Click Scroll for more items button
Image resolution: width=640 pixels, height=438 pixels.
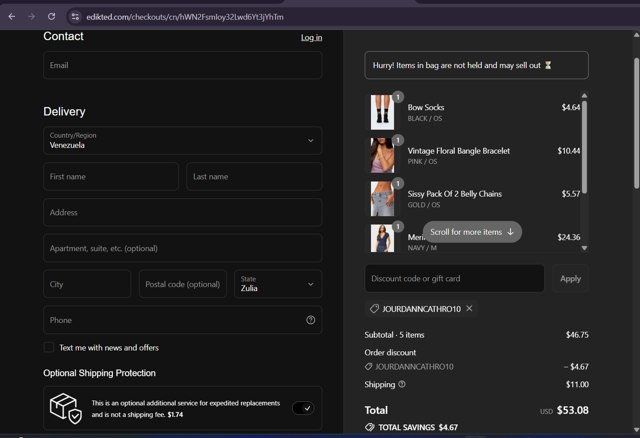click(x=472, y=232)
